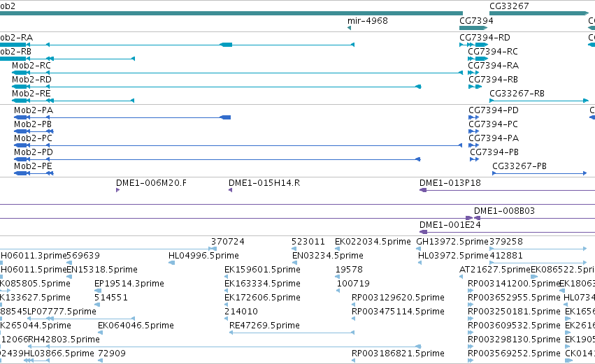Open transcript CG7394-RC
Screen dimensions: 595x364
492,51
